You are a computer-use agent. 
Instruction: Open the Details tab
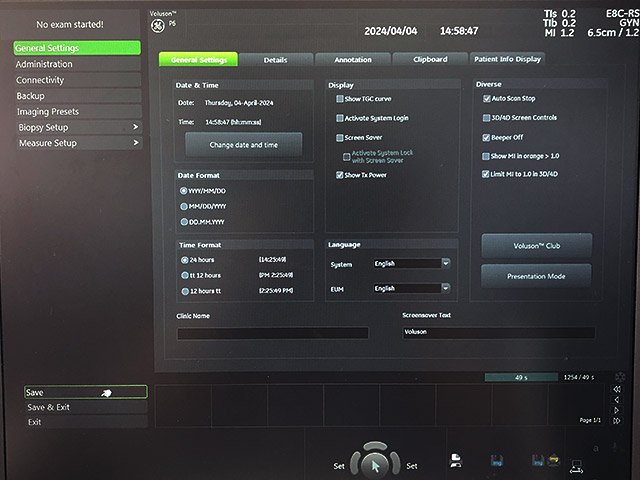pyautogui.click(x=276, y=60)
